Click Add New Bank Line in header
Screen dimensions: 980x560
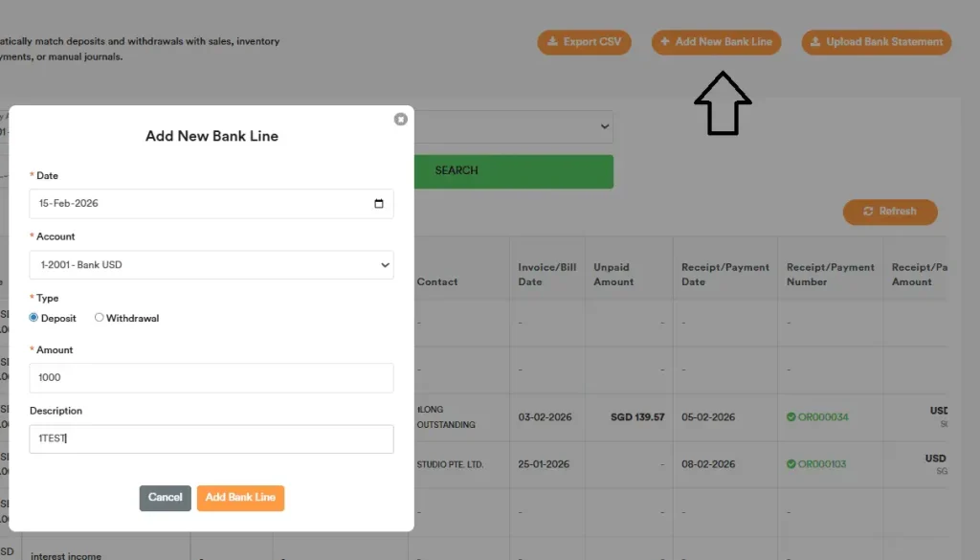716,42
